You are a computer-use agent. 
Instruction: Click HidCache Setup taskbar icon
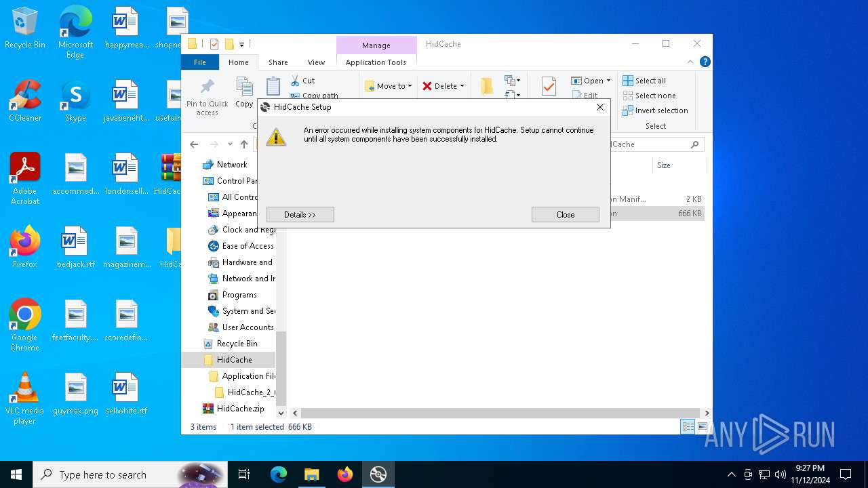(378, 474)
